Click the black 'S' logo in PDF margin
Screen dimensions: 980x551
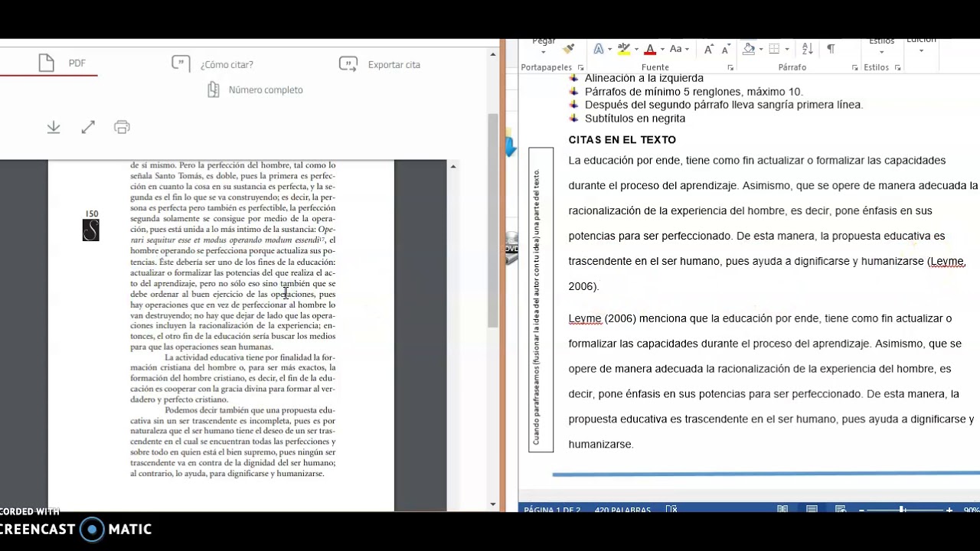[91, 230]
